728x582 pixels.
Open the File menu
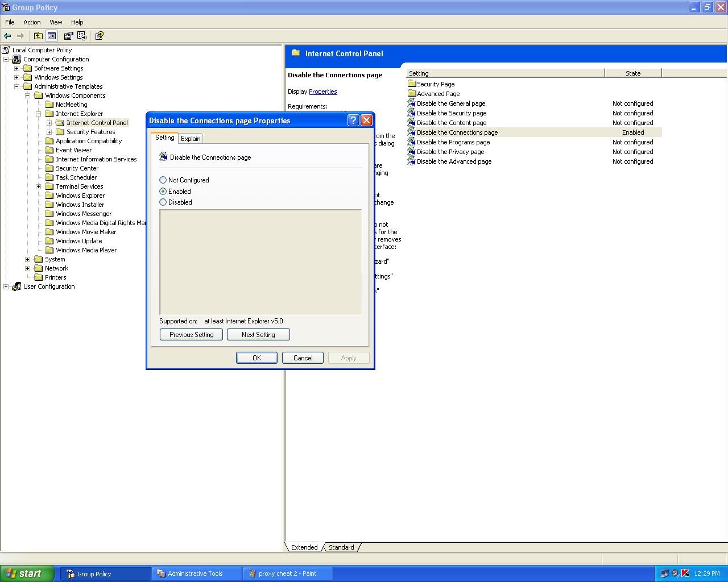pyautogui.click(x=10, y=22)
